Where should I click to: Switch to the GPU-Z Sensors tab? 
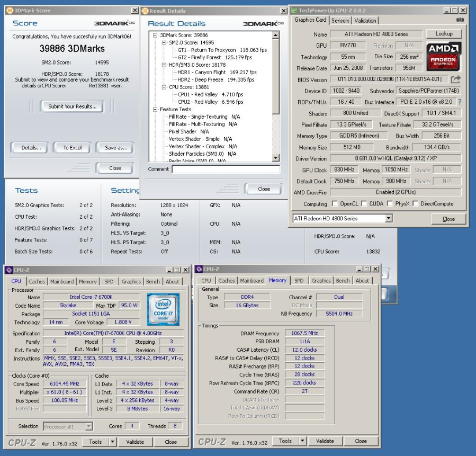[340, 21]
